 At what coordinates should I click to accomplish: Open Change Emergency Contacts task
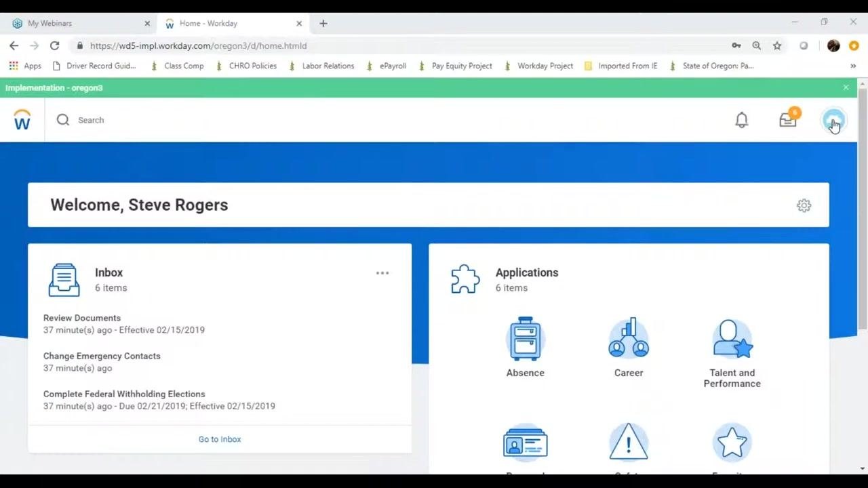click(x=102, y=356)
